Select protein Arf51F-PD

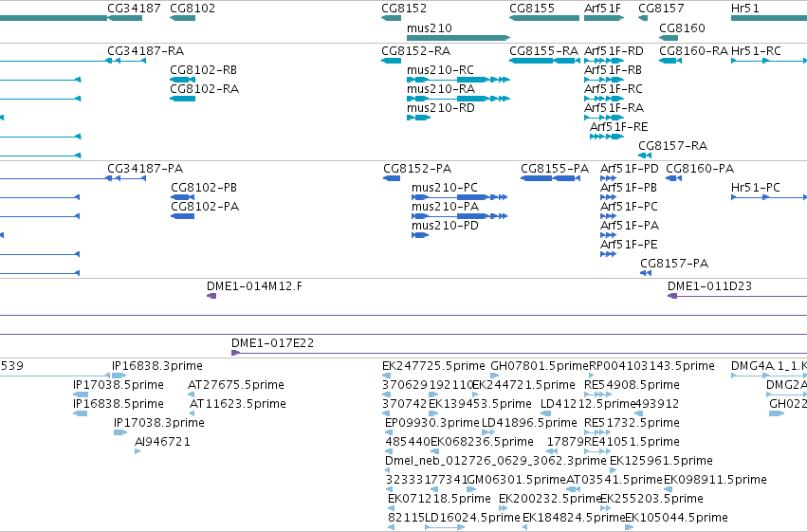tap(630, 169)
